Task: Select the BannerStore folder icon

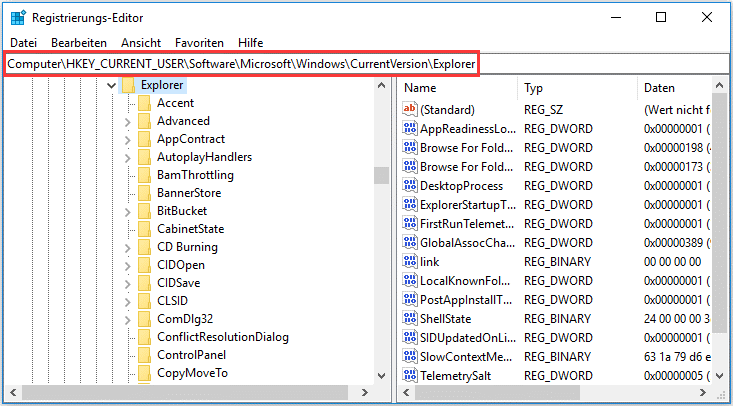Action: (144, 193)
